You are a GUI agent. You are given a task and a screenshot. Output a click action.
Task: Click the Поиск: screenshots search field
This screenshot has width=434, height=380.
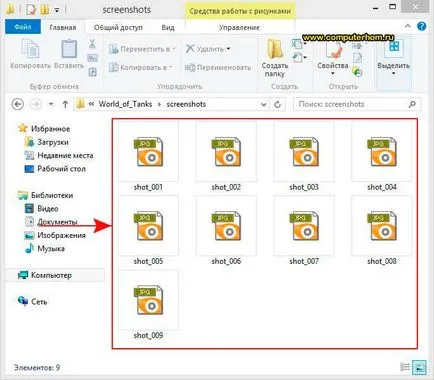click(x=357, y=104)
